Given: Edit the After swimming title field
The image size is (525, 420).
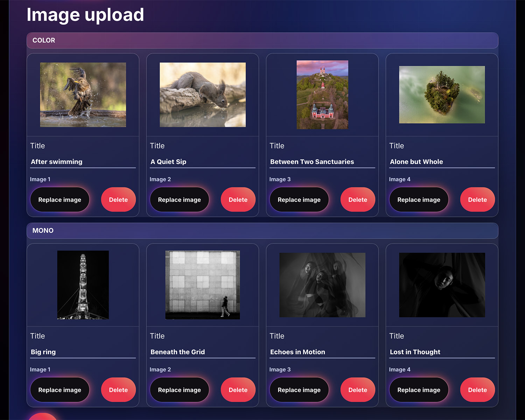Looking at the screenshot, I should (83, 162).
